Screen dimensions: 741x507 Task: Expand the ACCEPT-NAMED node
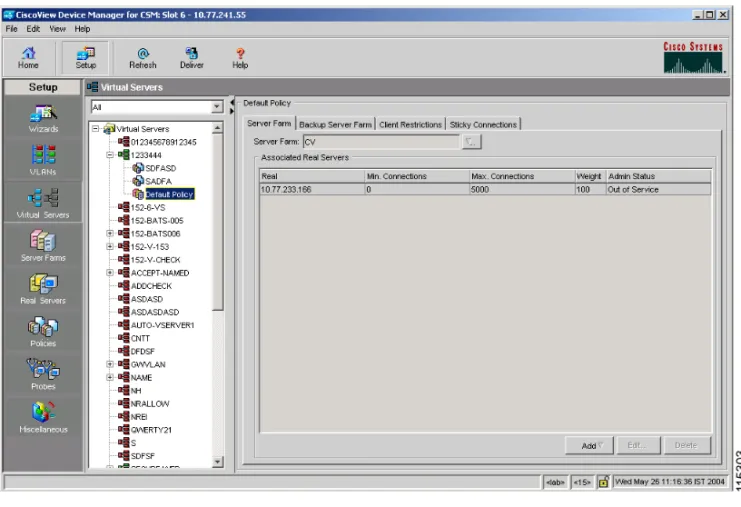pos(110,273)
